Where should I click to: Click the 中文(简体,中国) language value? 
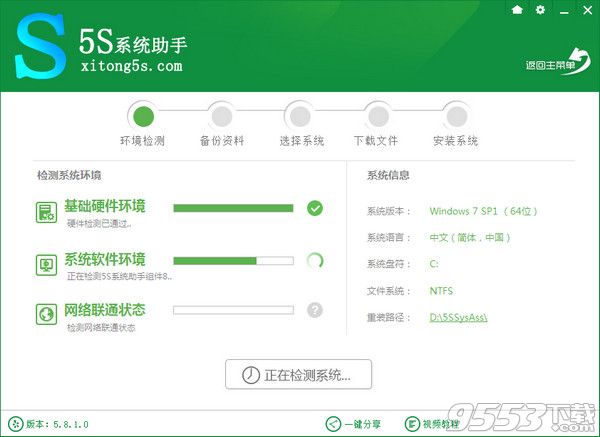[x=470, y=238]
